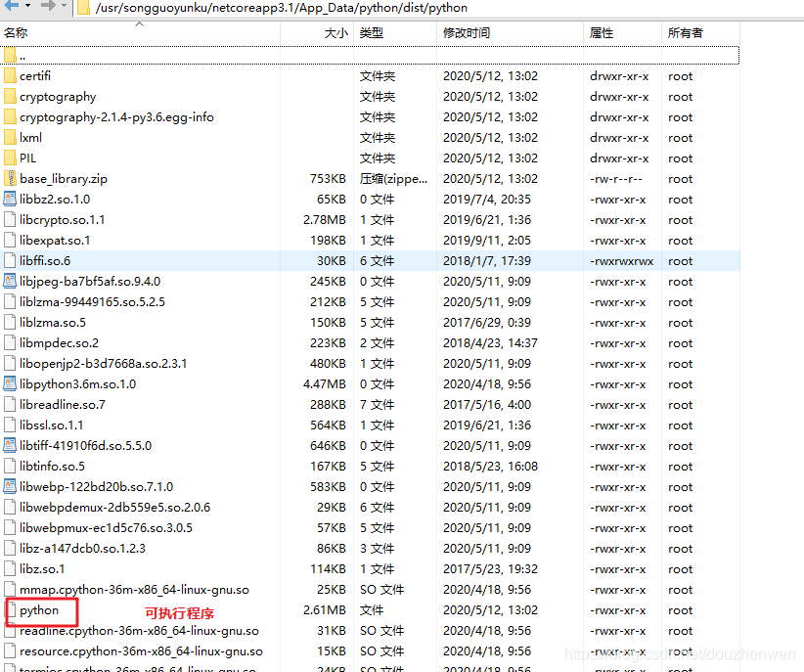
Task: Select libwebpmux-ec1d5c76.so.3.0.5 file name
Action: [x=107, y=528]
